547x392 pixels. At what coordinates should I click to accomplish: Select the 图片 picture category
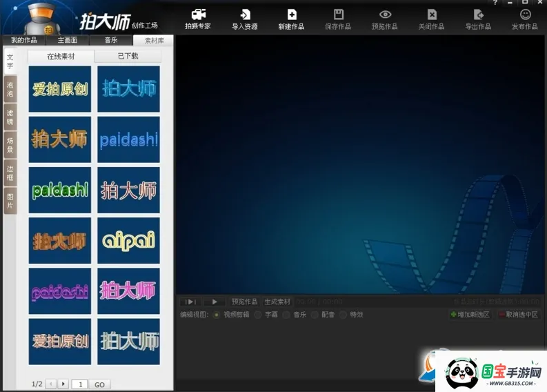[x=10, y=201]
